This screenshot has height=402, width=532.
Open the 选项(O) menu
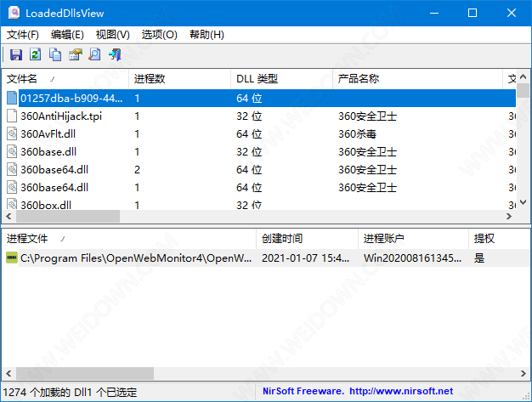159,35
